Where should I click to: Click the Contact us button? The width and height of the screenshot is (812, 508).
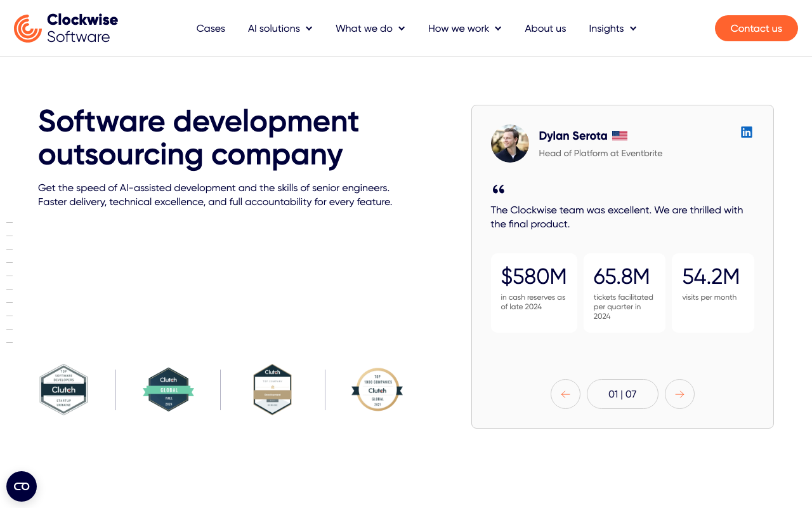756,29
